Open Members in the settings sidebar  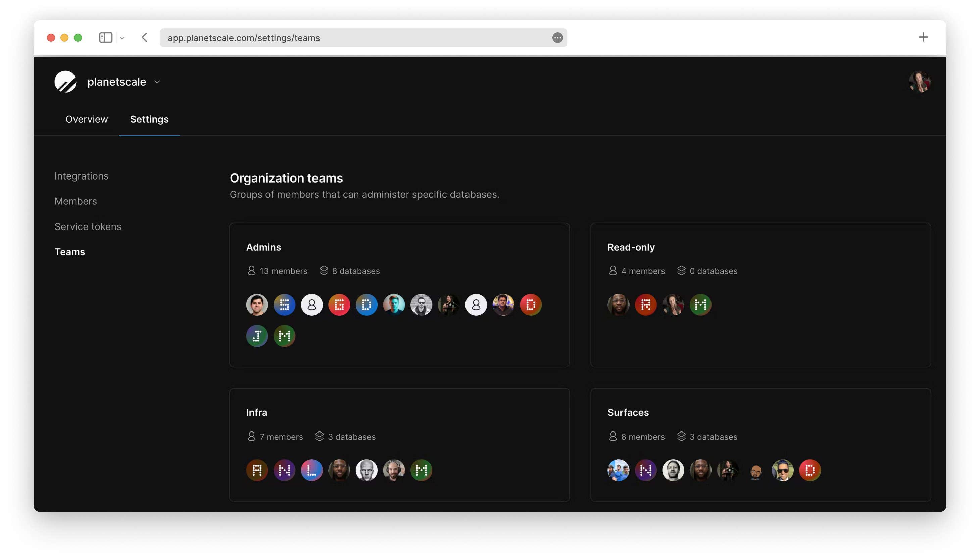tap(76, 201)
